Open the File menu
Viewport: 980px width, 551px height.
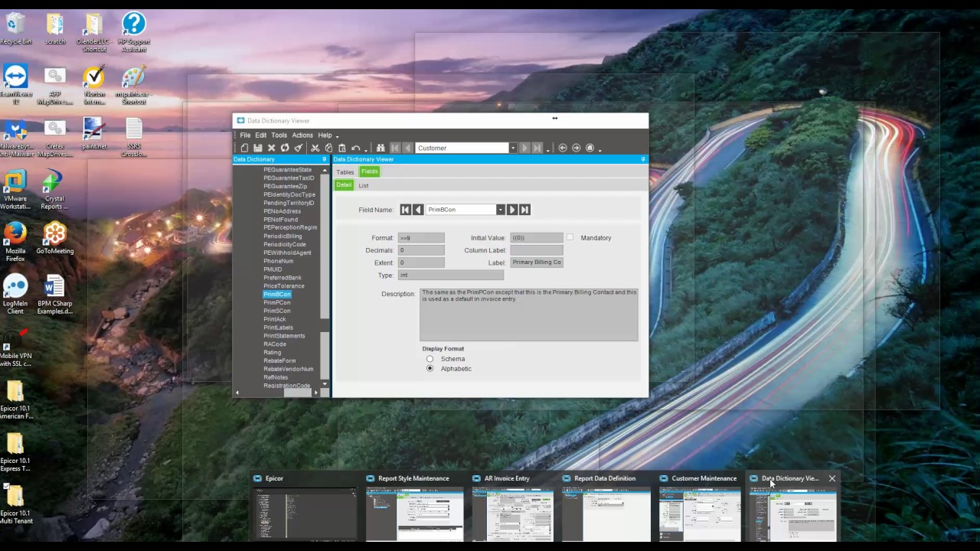[x=245, y=135]
